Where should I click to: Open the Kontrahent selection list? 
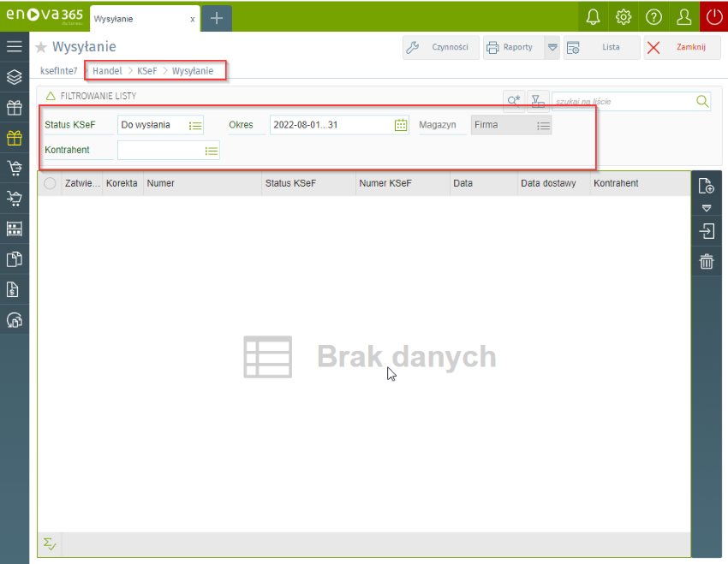point(211,151)
